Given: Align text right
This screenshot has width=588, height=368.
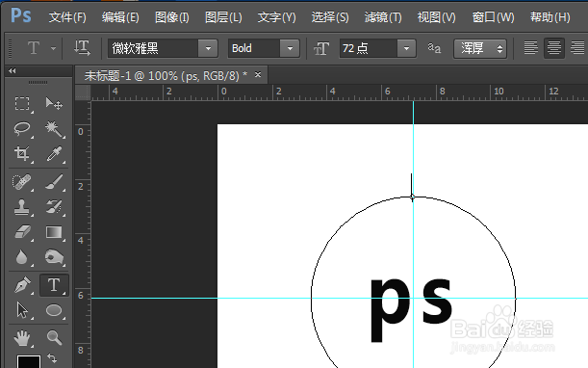Looking at the screenshot, I should click(x=577, y=48).
